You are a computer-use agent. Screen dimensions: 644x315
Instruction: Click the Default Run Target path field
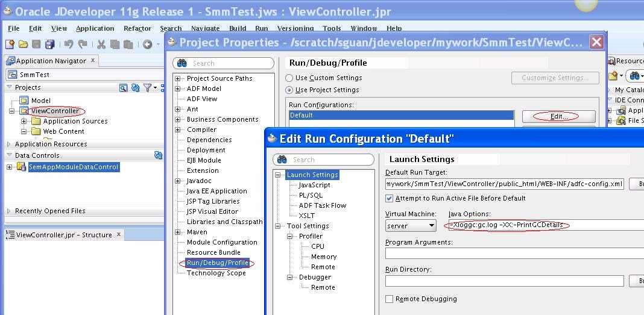tap(504, 184)
